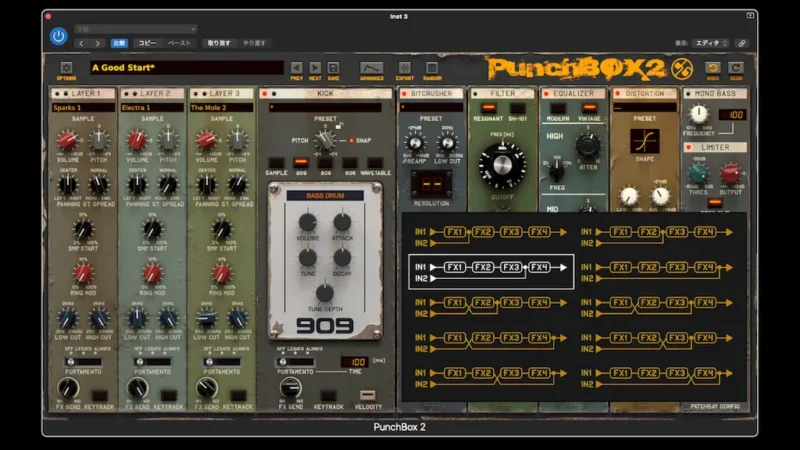Click the blue 比較 compare button

(119, 43)
